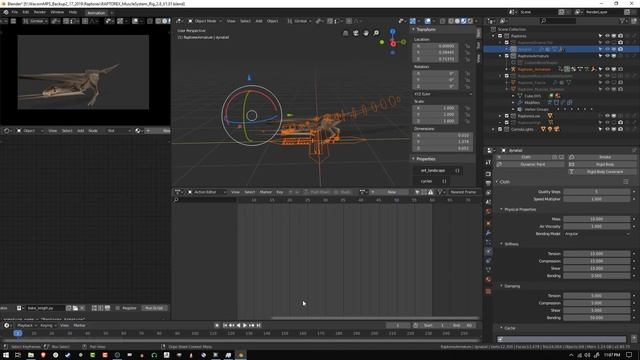640x360 pixels.
Task: Click the Rigid Body Constraint button
Action: tap(602, 172)
